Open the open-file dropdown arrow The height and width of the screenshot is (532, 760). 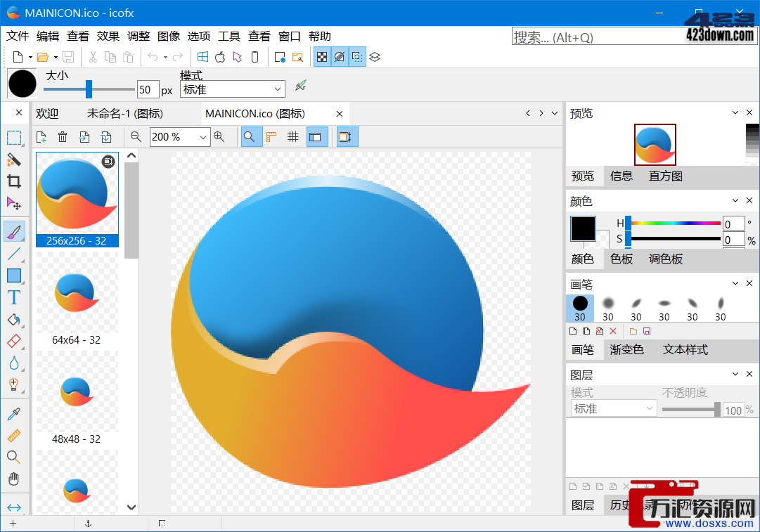(x=56, y=57)
